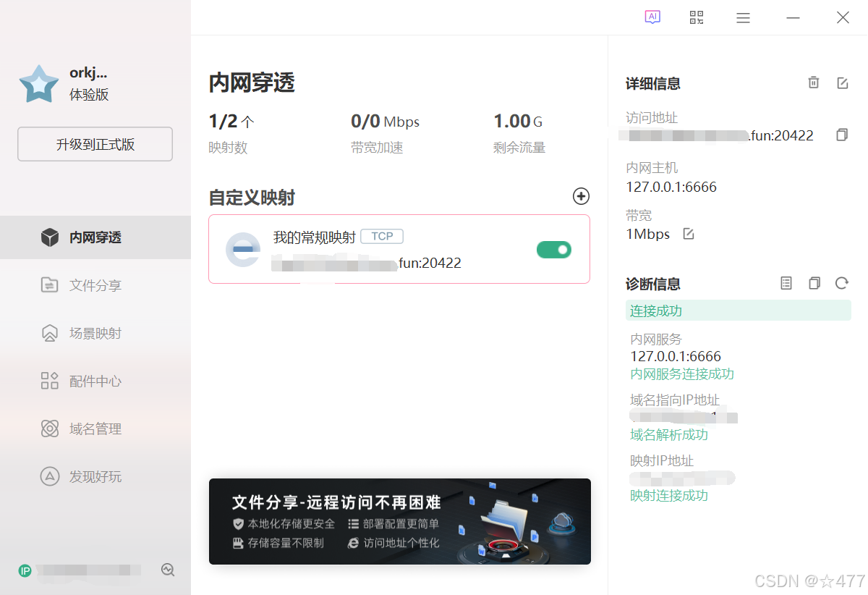This screenshot has height=595, width=868.
Task: Click the 体验版 account label
Action: (x=89, y=95)
